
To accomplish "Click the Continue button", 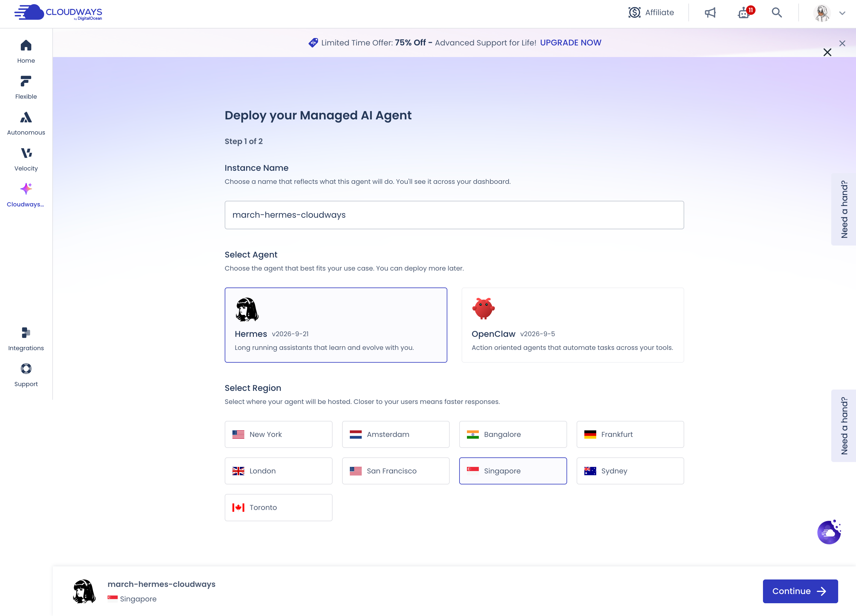I will 800,591.
